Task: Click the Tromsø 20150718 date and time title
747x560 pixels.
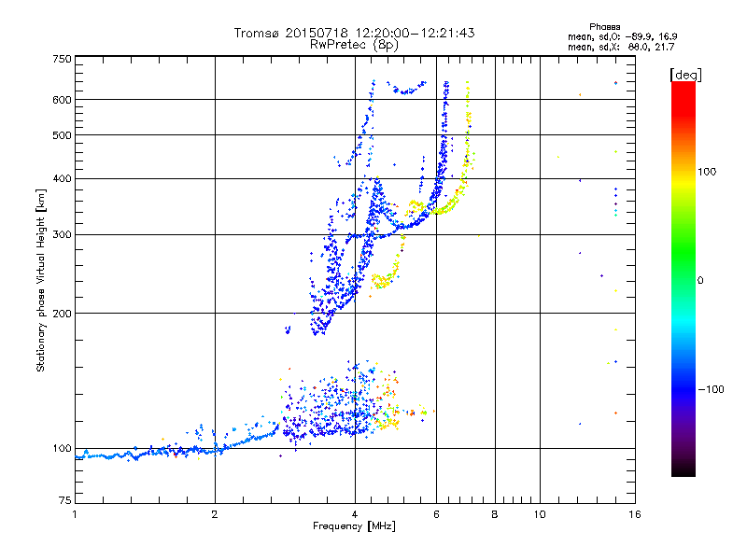Action: (354, 33)
